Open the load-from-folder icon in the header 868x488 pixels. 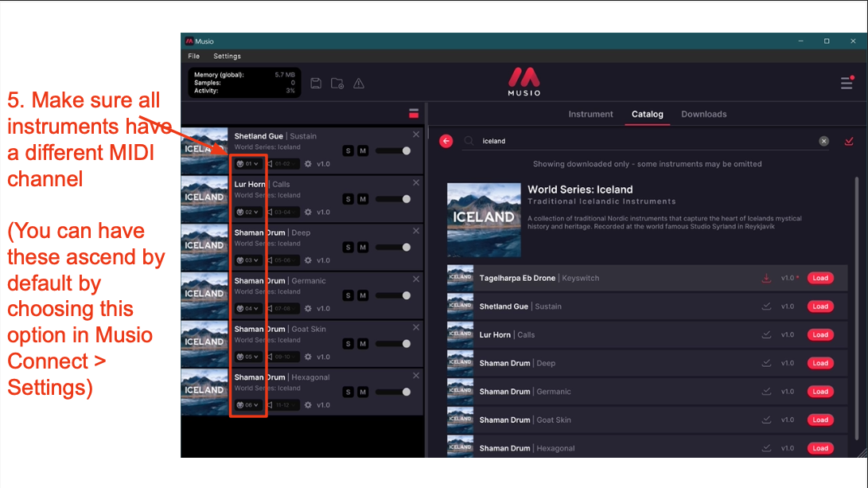click(x=337, y=84)
